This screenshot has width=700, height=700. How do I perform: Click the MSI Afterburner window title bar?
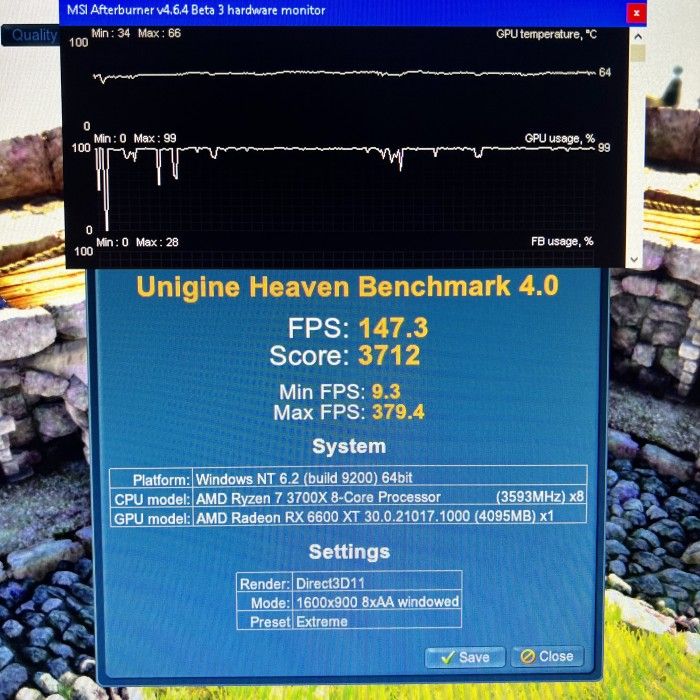click(x=342, y=11)
